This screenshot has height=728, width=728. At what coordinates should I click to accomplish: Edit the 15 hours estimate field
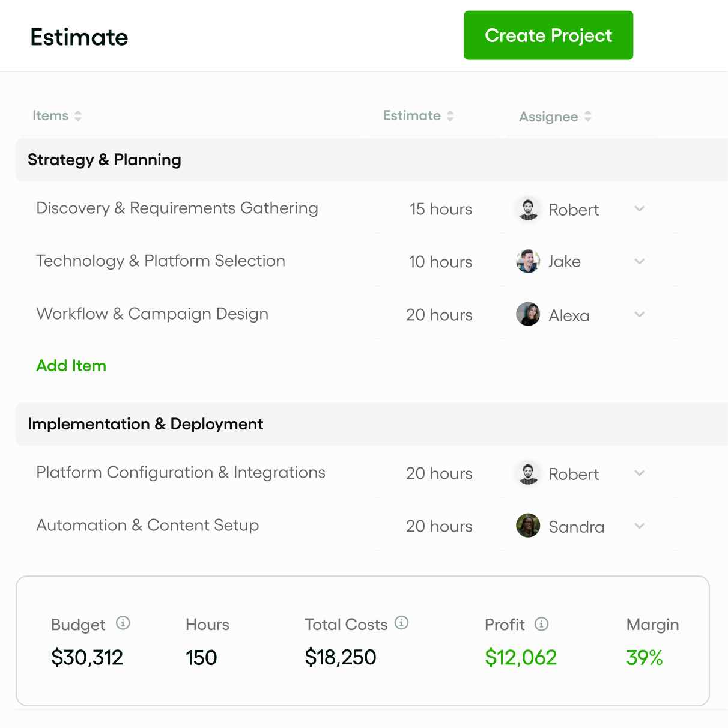click(x=441, y=209)
